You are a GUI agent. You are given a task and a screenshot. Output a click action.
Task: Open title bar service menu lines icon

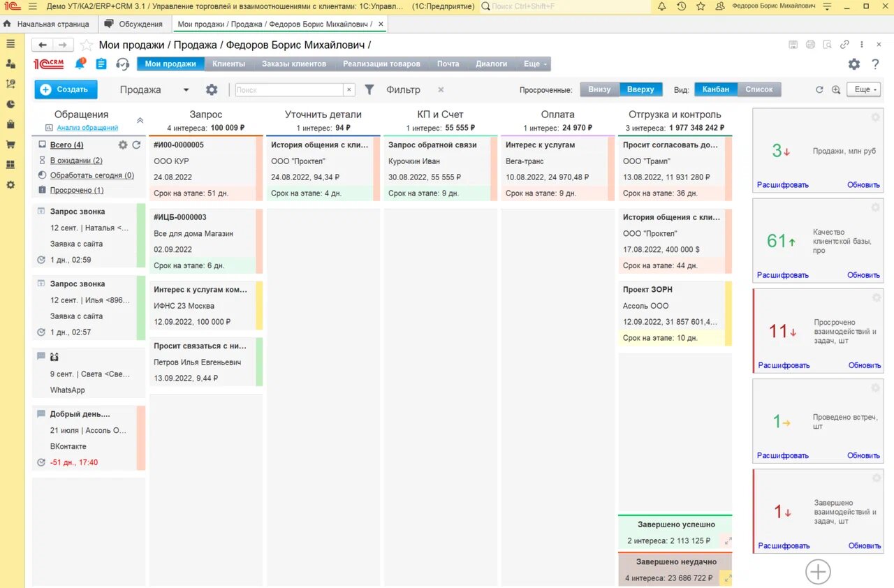click(826, 6)
